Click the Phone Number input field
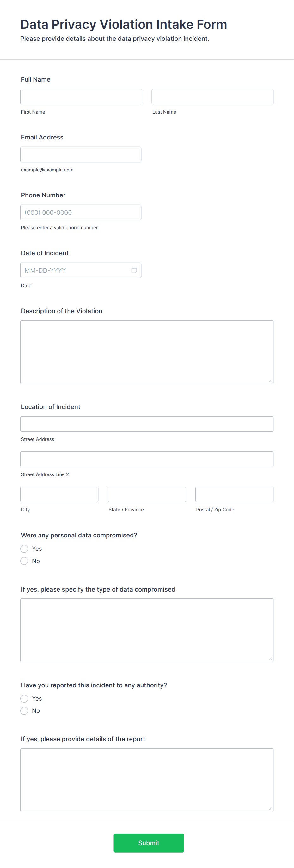Screen dimensions: 294x868 click(81, 212)
